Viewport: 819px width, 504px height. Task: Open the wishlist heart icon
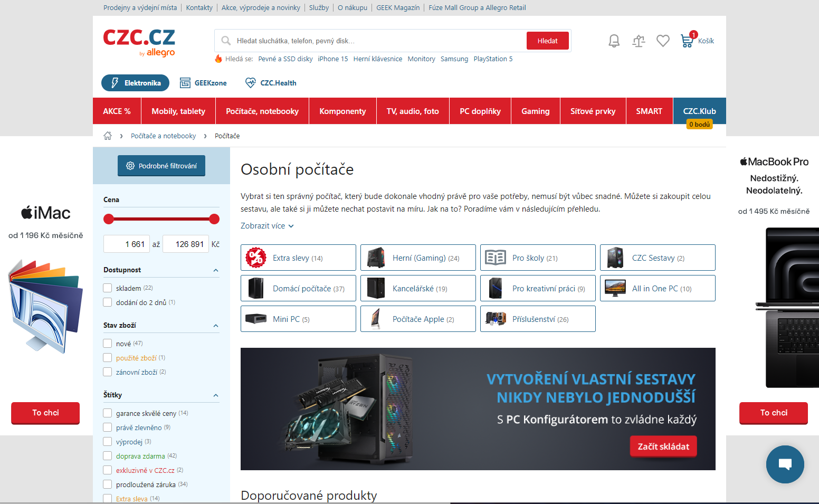click(x=663, y=41)
